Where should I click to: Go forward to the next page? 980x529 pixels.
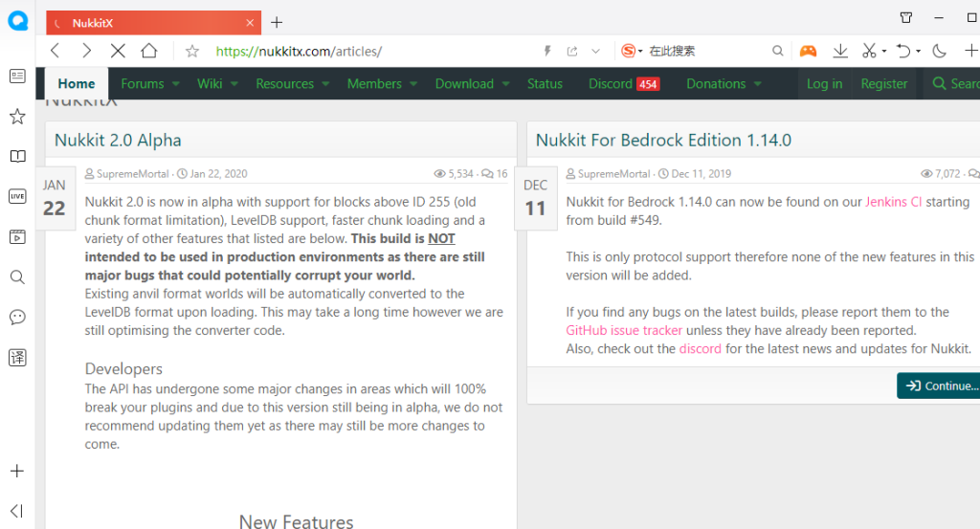click(86, 51)
